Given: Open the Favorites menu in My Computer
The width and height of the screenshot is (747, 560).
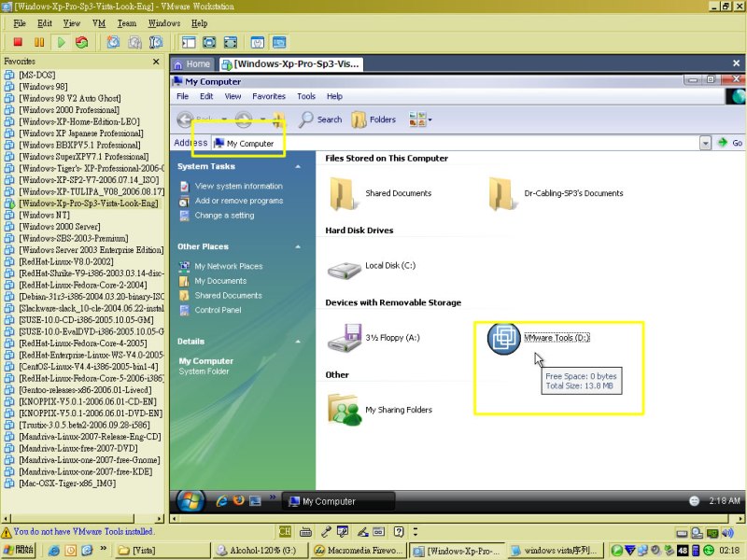Looking at the screenshot, I should coord(269,96).
